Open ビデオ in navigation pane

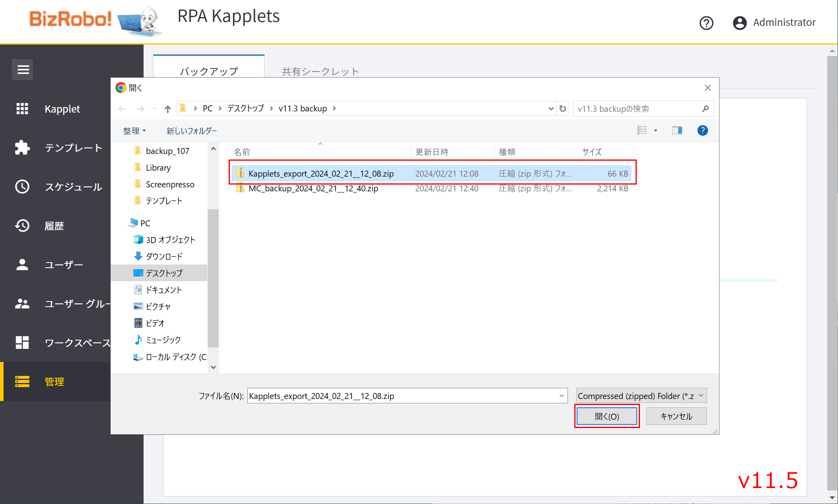(x=150, y=323)
